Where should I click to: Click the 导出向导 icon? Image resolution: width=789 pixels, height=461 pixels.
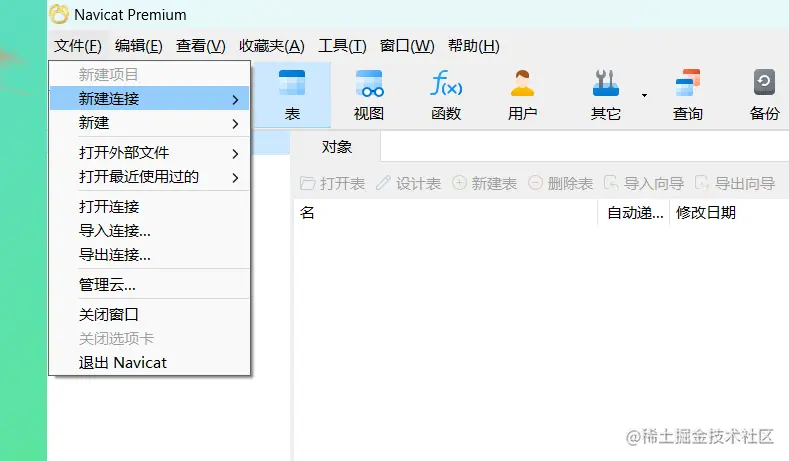pyautogui.click(x=702, y=183)
